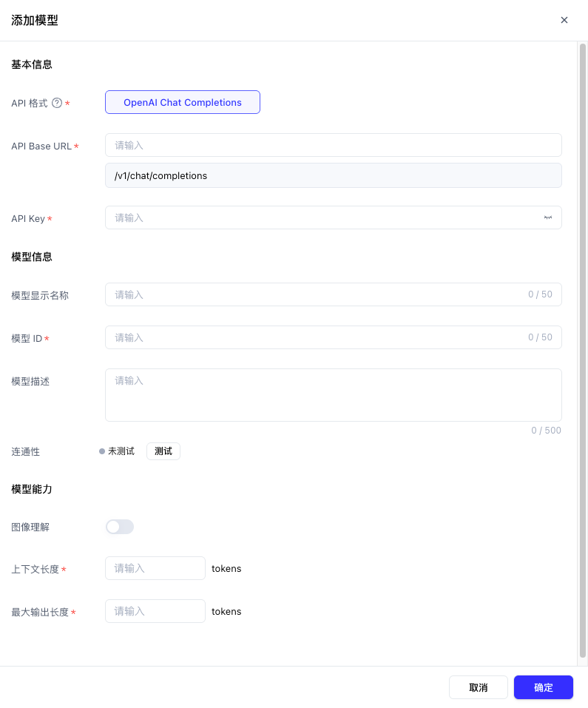Click the 模型能力 section heading
The height and width of the screenshot is (708, 588).
click(32, 489)
